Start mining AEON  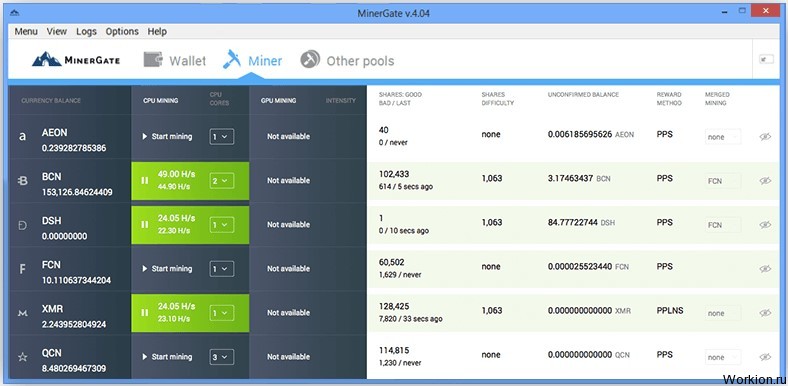tap(167, 136)
